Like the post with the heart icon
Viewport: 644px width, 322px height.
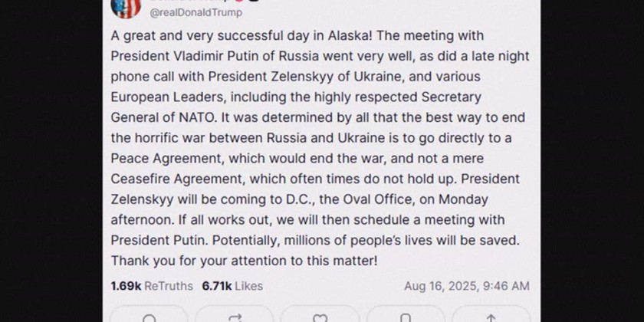[322, 317]
